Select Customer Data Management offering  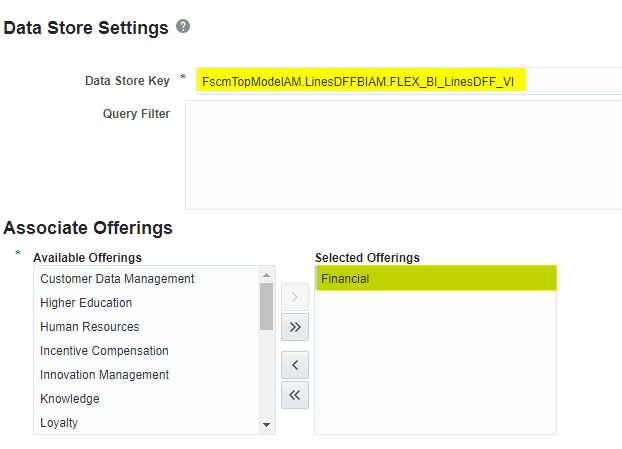pos(117,279)
